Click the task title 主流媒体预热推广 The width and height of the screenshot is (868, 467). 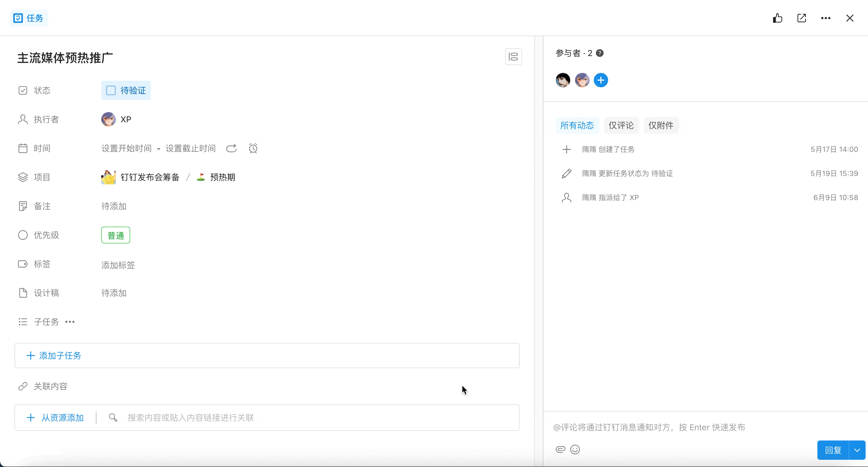(x=65, y=58)
